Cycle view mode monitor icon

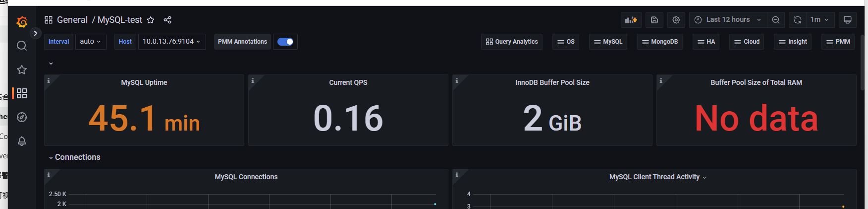click(x=848, y=20)
